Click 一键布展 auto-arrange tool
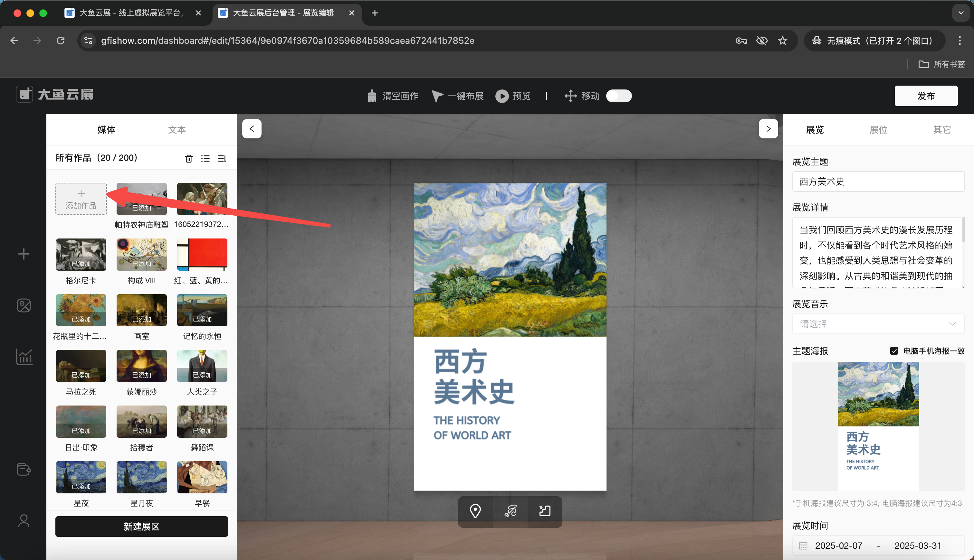974x560 pixels. click(x=458, y=96)
